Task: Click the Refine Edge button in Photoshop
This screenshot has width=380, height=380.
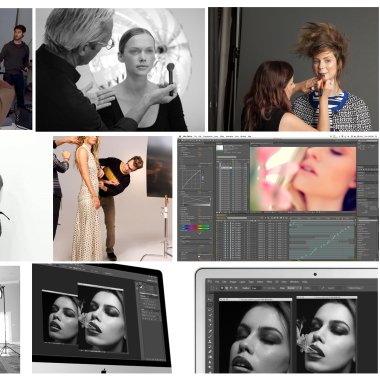Action: pos(356,288)
